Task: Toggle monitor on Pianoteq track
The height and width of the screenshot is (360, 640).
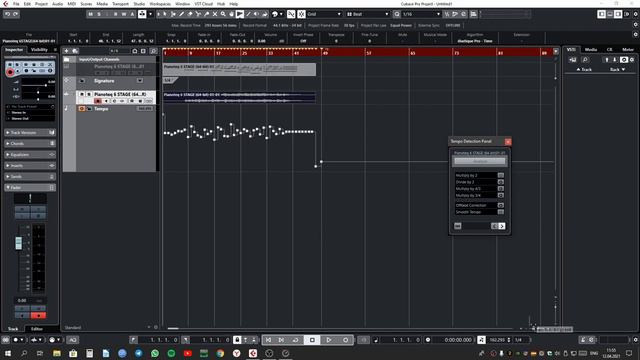Action: coord(106,101)
